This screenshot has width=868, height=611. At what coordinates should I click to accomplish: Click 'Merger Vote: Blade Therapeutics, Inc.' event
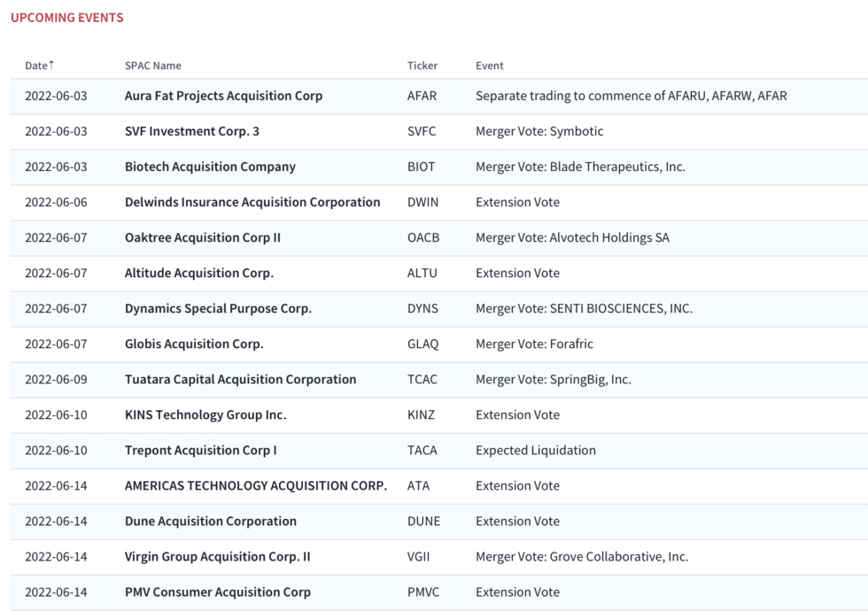[581, 166]
